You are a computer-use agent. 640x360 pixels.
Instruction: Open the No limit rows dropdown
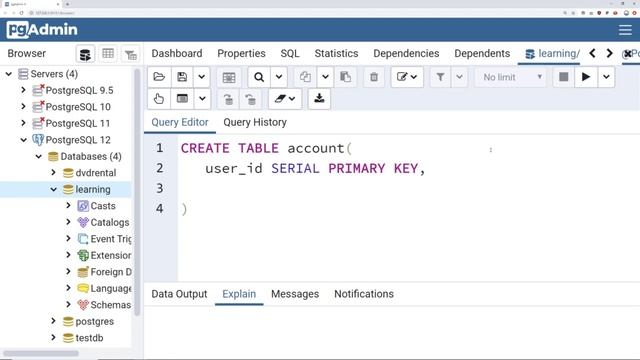511,77
